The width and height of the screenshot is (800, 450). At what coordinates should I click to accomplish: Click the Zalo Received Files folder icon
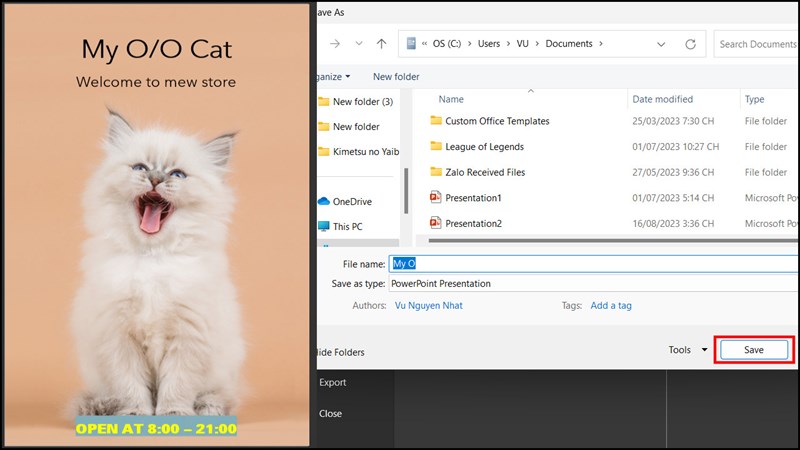tap(436, 171)
